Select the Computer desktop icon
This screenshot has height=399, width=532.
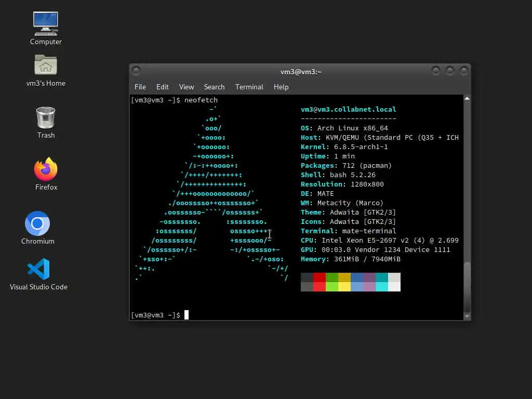pyautogui.click(x=46, y=29)
